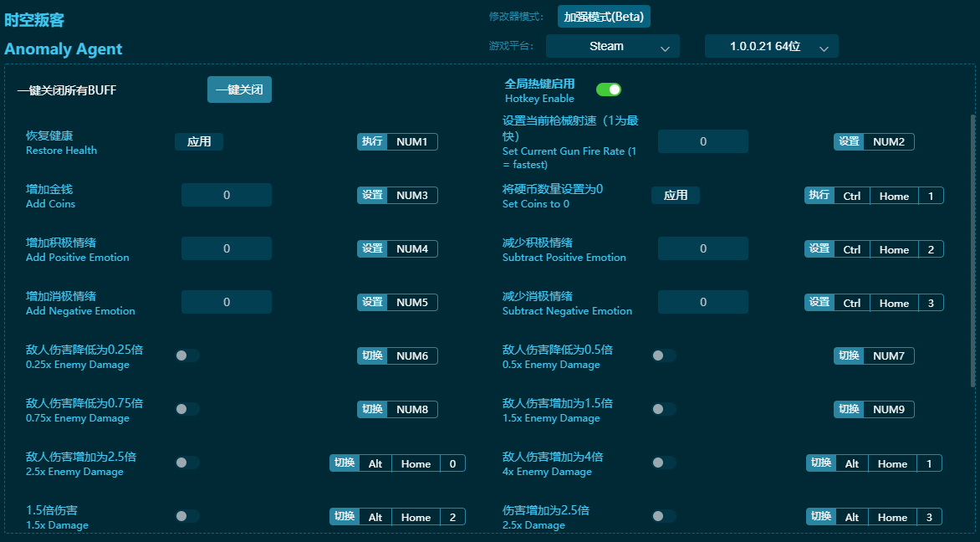Enable the 4x Enemy Damage toggle
Screen dimensions: 980x542
664,463
